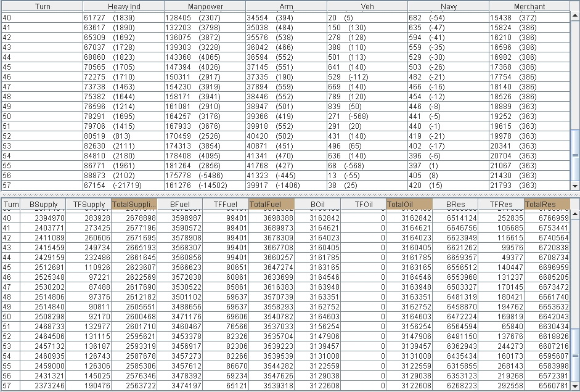This screenshot has height=392, width=580.
Task: Click the lower table scrollbar thumb
Action: click(575, 355)
